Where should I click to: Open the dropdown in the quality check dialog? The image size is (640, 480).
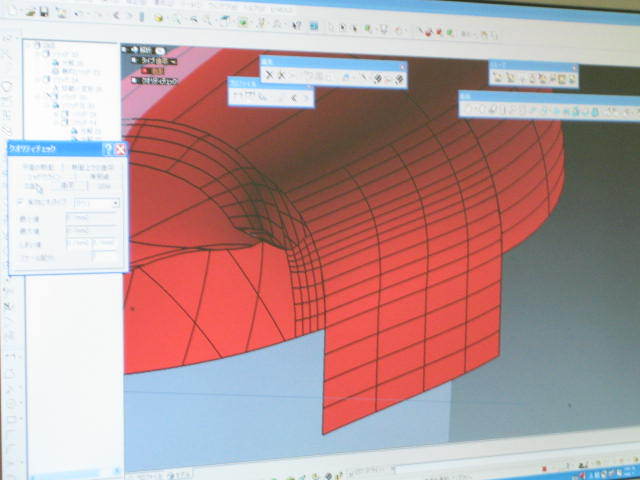116,203
